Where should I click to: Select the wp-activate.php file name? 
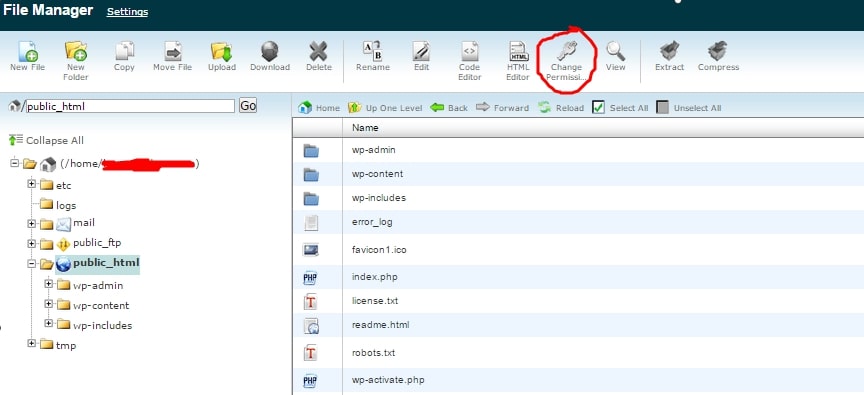point(388,380)
